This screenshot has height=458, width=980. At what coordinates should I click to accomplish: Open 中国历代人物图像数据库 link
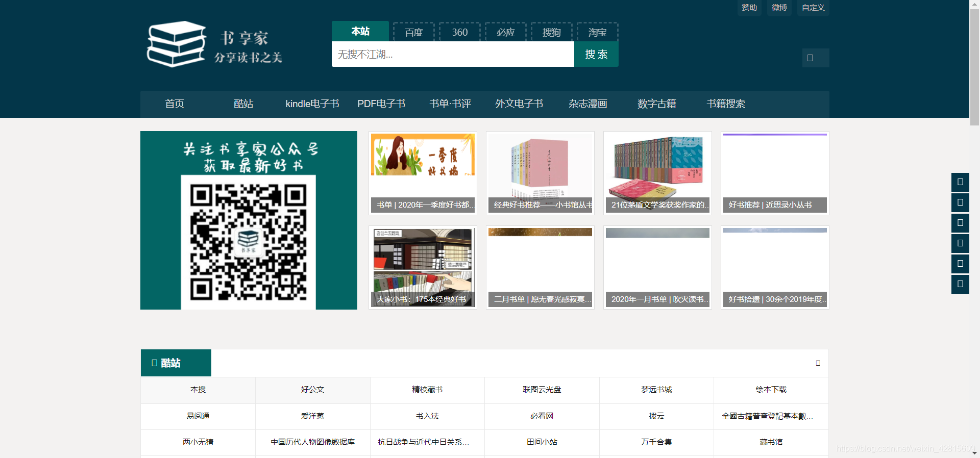(x=312, y=442)
